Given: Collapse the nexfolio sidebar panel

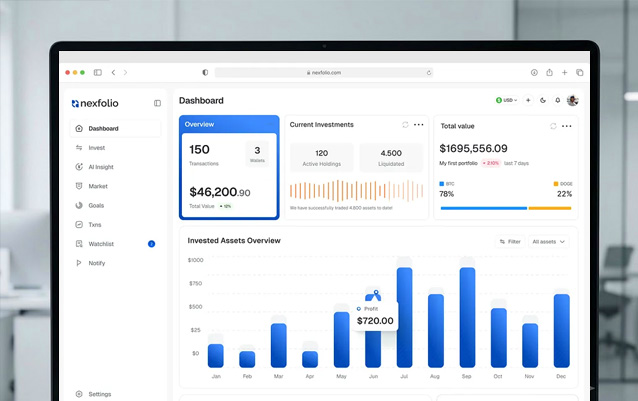Looking at the screenshot, I should tap(157, 103).
